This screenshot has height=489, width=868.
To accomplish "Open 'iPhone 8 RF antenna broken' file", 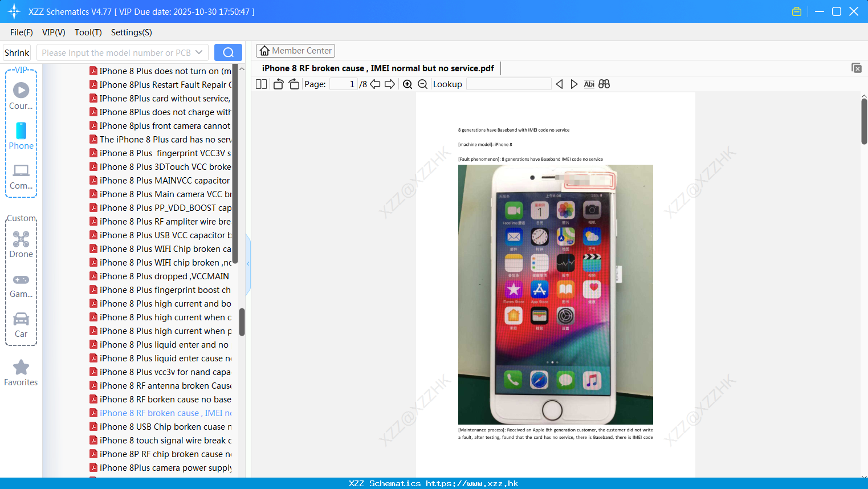I will 160,386.
